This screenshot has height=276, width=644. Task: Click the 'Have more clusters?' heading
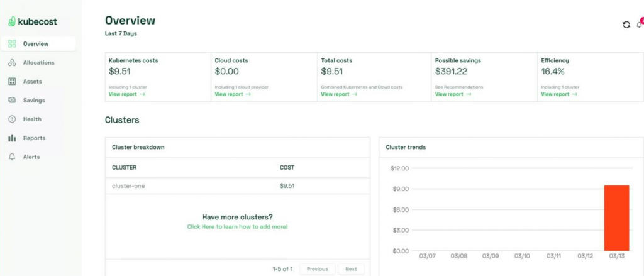tap(237, 218)
